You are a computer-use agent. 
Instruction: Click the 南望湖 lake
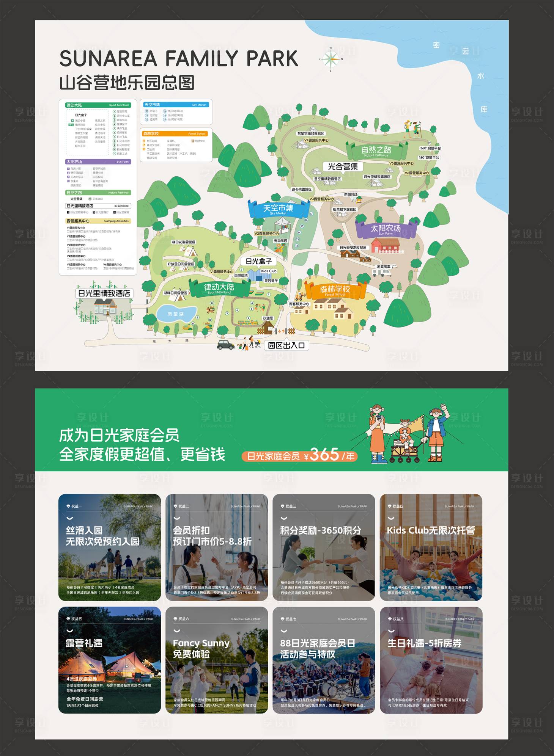click(176, 314)
